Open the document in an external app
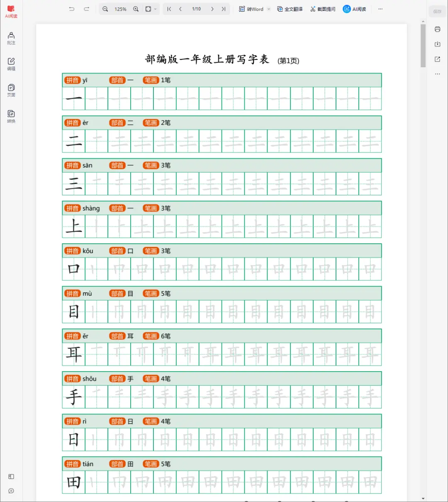The height and width of the screenshot is (502, 448). point(437,59)
